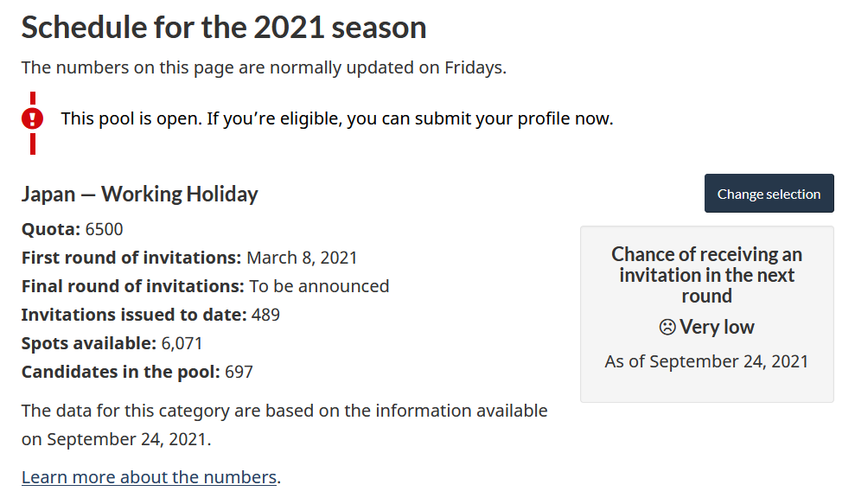
Task: Click the sad face Very low icon
Action: (667, 327)
